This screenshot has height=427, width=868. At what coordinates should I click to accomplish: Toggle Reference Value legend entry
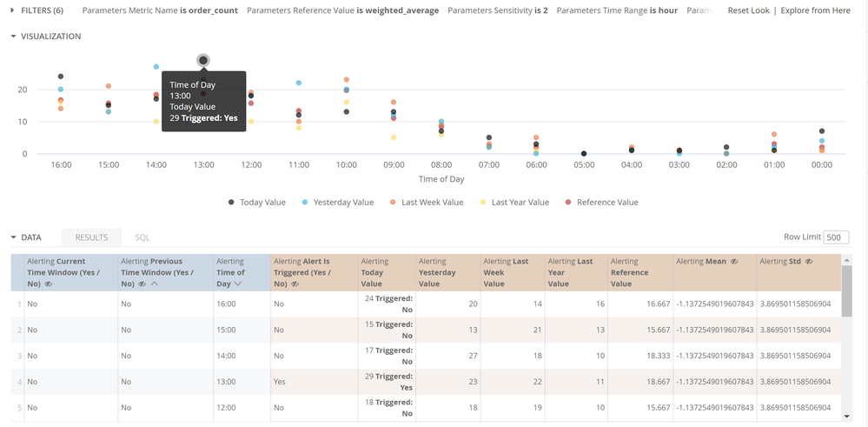click(602, 202)
